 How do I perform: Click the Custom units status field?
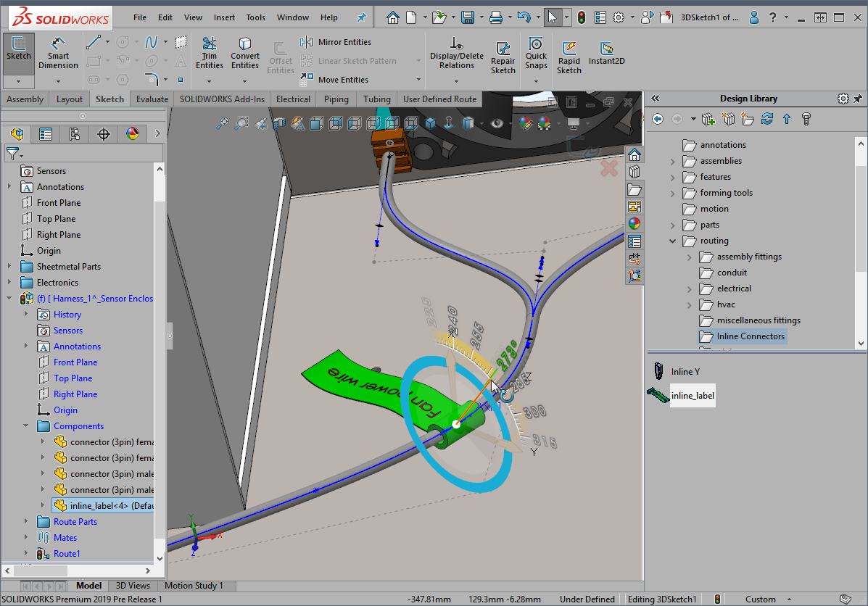(760, 599)
